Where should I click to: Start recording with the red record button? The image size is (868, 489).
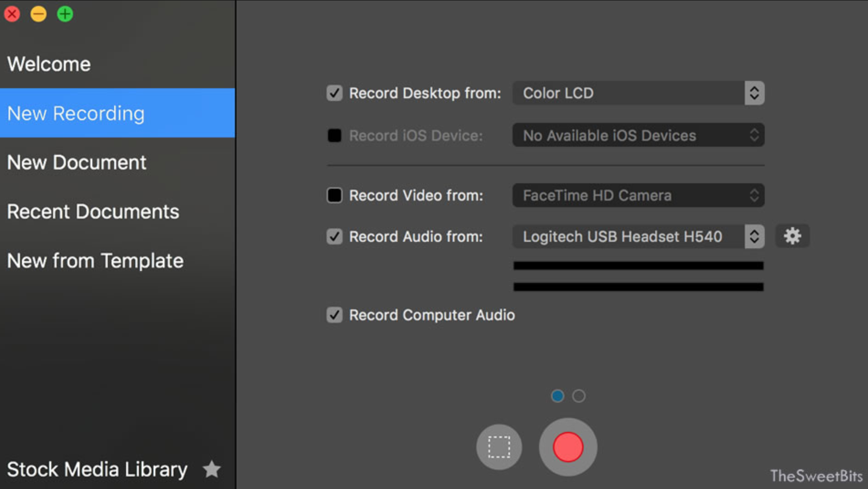pos(568,446)
